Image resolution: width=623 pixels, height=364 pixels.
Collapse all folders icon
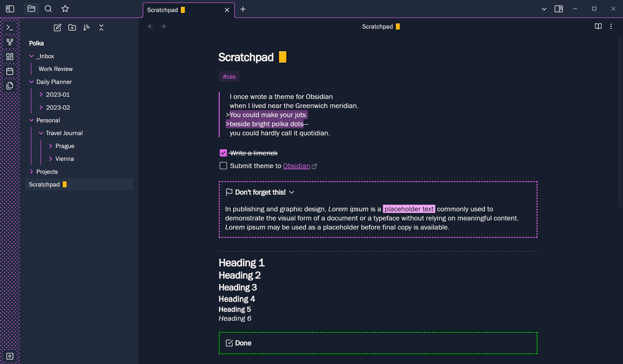pyautogui.click(x=101, y=28)
